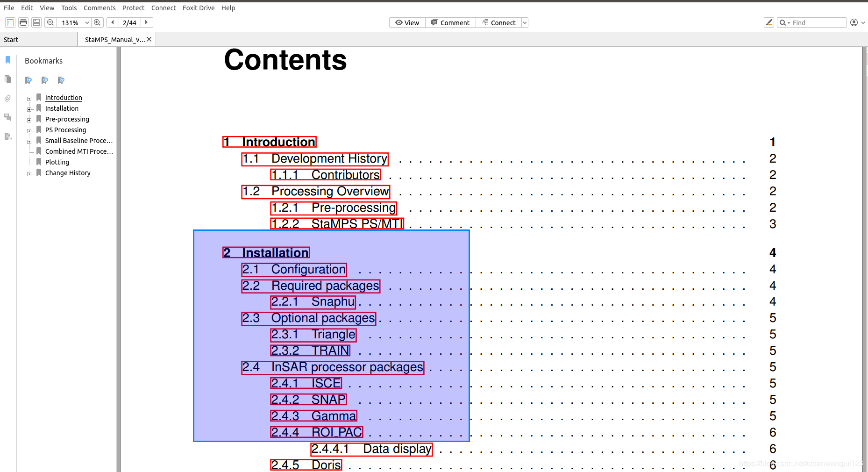Expand the PS Processing bookmark
Image resolution: width=868 pixels, height=472 pixels.
coord(29,130)
